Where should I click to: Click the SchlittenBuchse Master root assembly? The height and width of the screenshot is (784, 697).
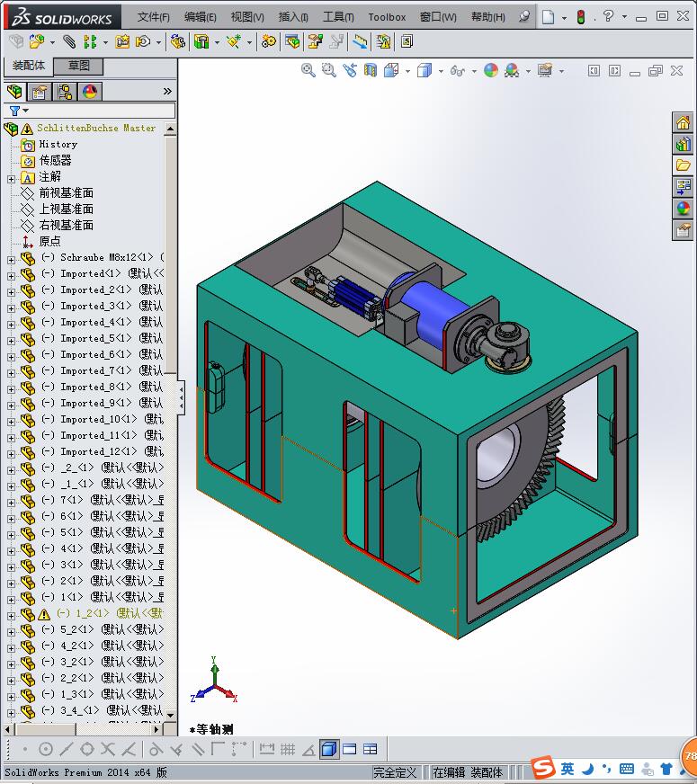pos(96,128)
